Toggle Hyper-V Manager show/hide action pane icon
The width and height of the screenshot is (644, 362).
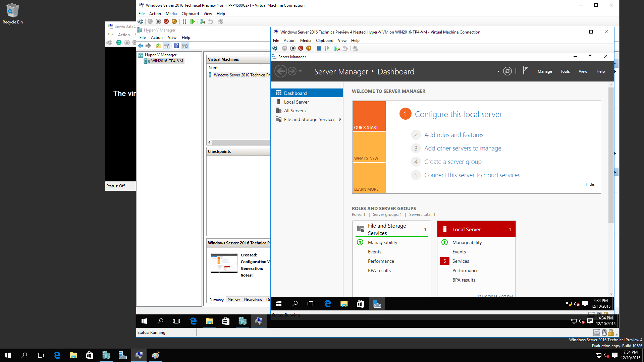[185, 46]
